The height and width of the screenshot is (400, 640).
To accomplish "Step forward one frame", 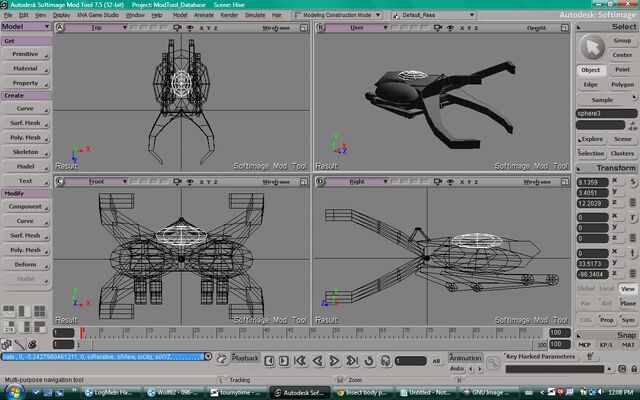I will pyautogui.click(x=284, y=361).
